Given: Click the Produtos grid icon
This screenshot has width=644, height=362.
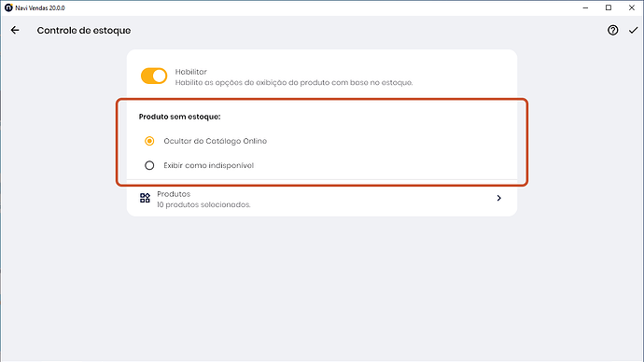Looking at the screenshot, I should pos(145,198).
